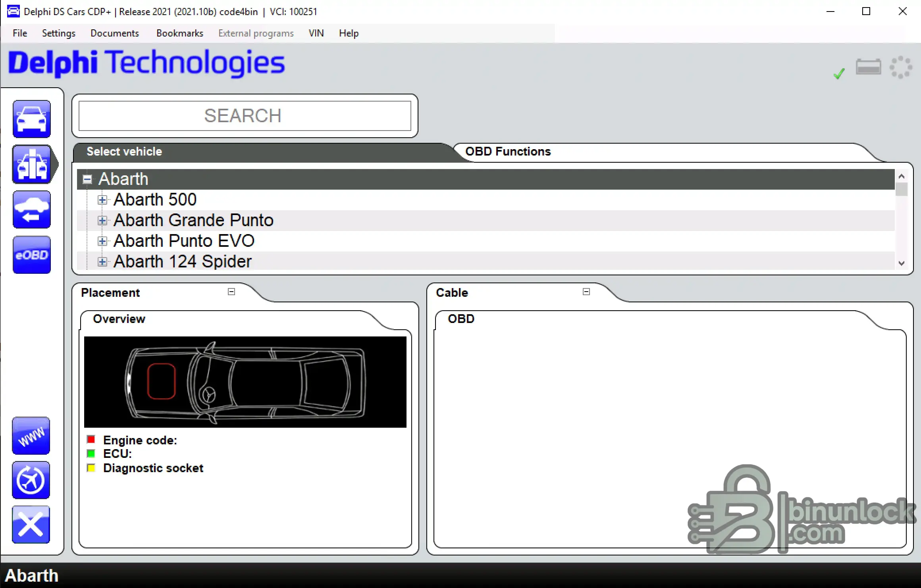Click the battery status icon
Viewport: 921px width, 588px height.
pyautogui.click(x=869, y=67)
